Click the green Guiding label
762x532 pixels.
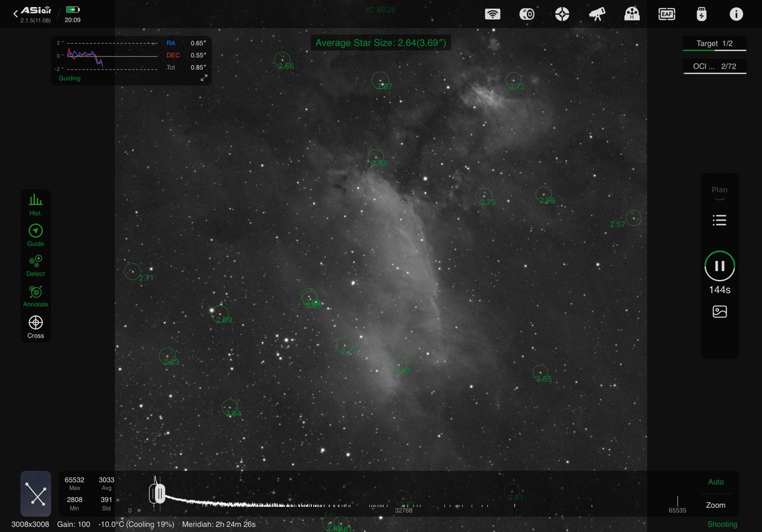(x=69, y=78)
